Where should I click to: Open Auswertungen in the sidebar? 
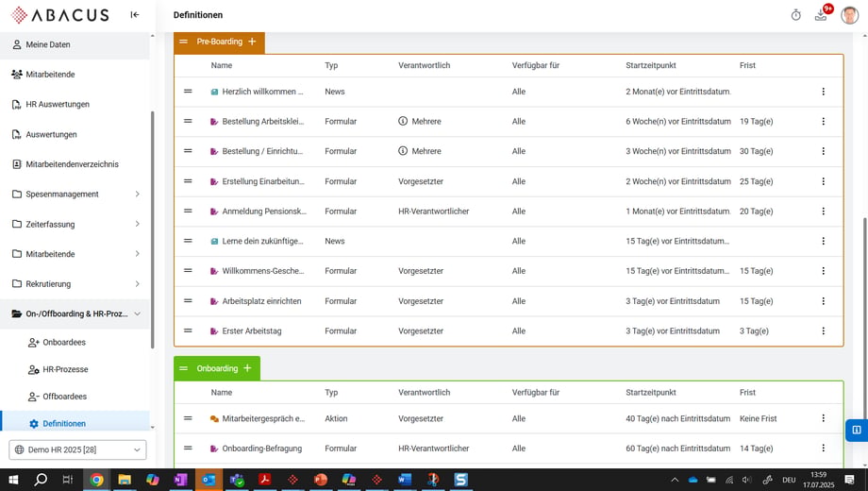pos(75,134)
